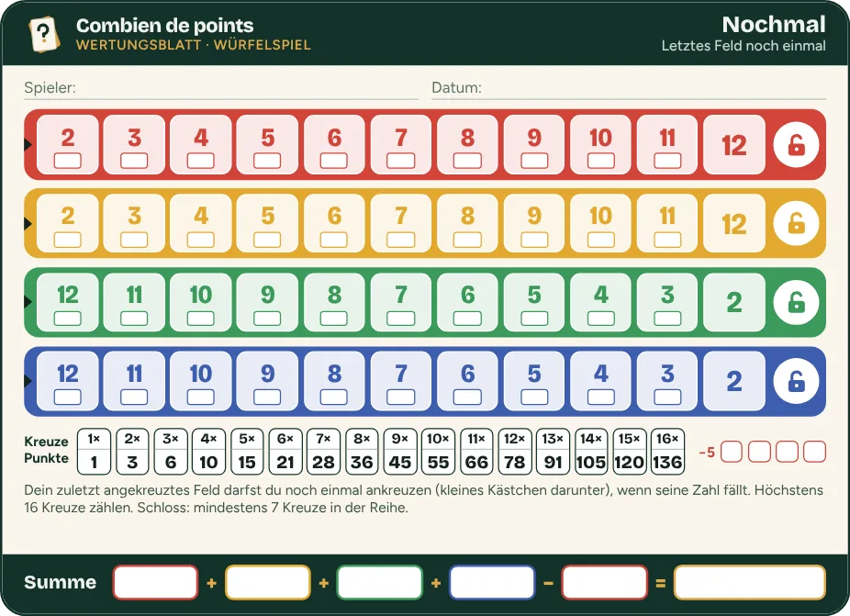Click the red-bordered first Summe box
850x616 pixels.
pyautogui.click(x=155, y=582)
